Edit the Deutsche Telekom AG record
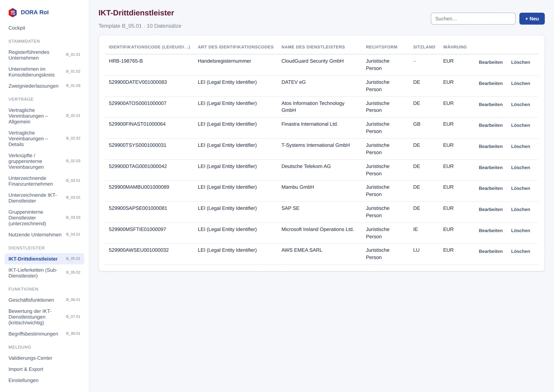Viewport: 554px width, 392px height. point(491,168)
